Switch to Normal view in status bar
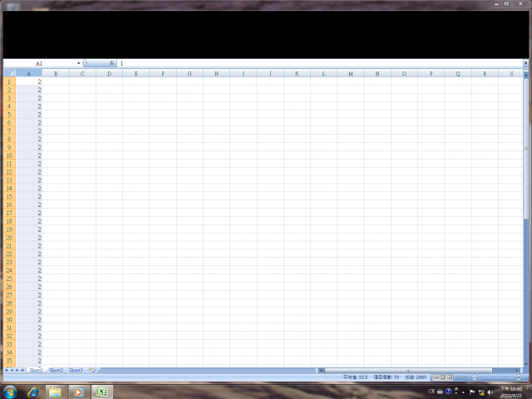Screen dimensions: 532x399 click(x=436, y=377)
